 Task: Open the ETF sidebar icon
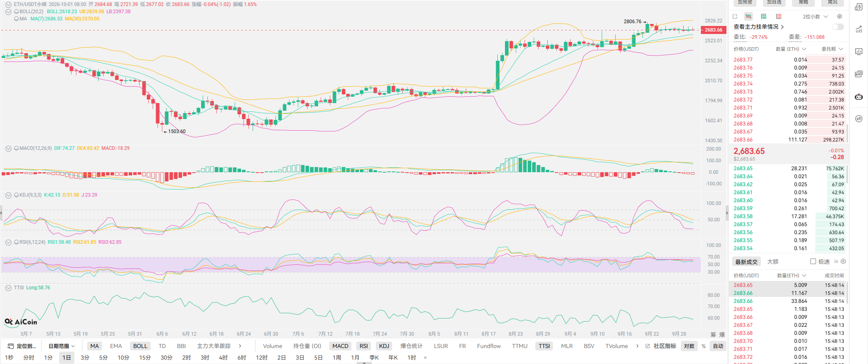pyautogui.click(x=859, y=74)
